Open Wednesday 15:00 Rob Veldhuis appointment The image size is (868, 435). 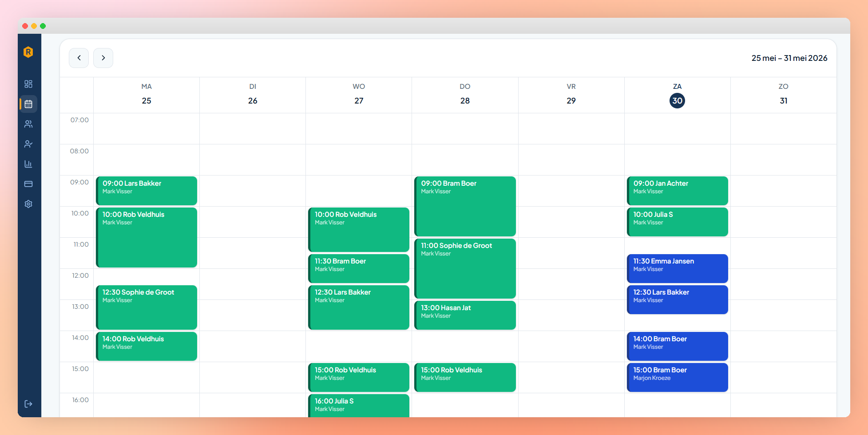click(x=359, y=377)
